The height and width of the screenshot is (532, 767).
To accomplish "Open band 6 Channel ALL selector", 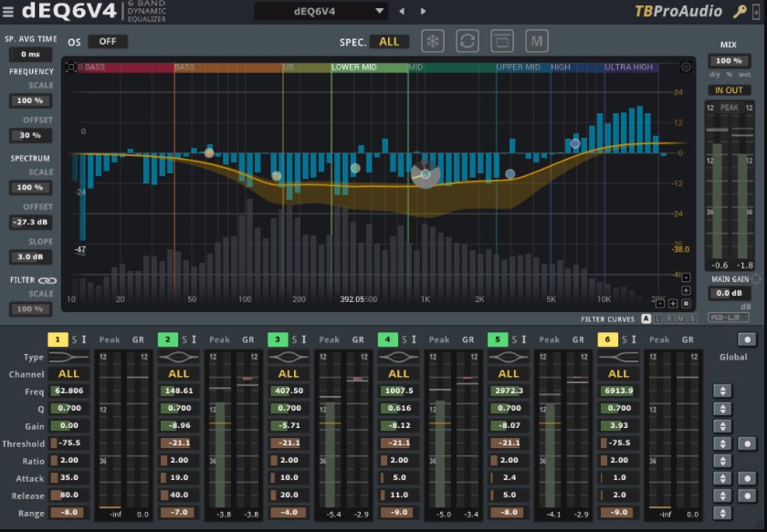I will pos(618,374).
